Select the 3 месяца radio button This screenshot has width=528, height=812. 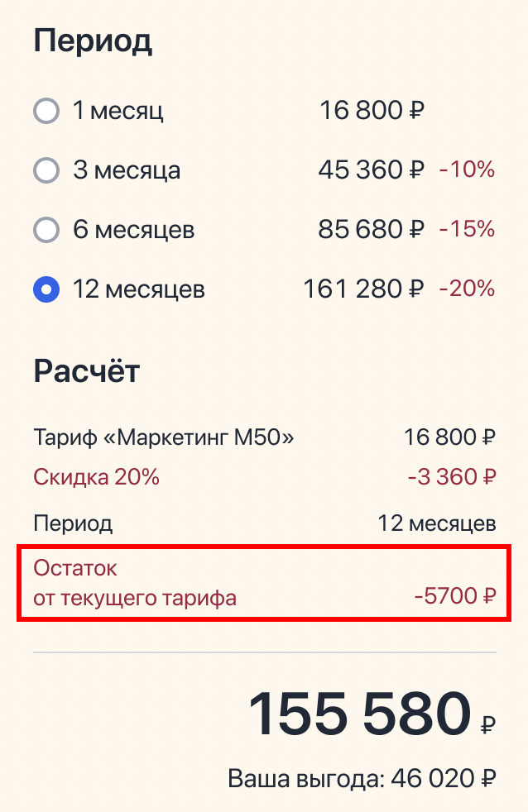(46, 170)
